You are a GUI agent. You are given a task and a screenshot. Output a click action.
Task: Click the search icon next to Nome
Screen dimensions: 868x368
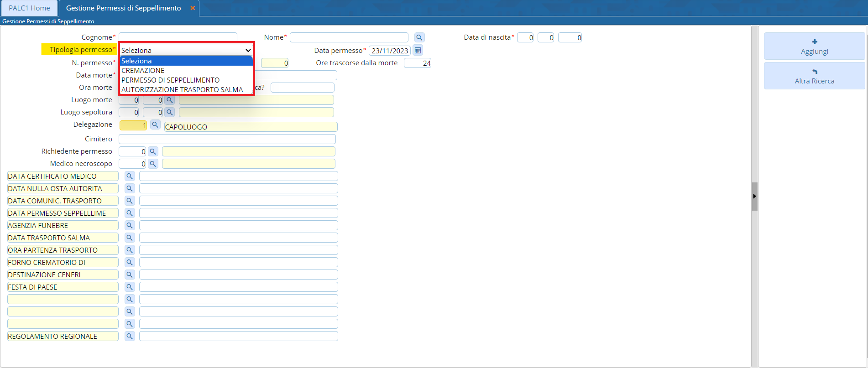[419, 37]
